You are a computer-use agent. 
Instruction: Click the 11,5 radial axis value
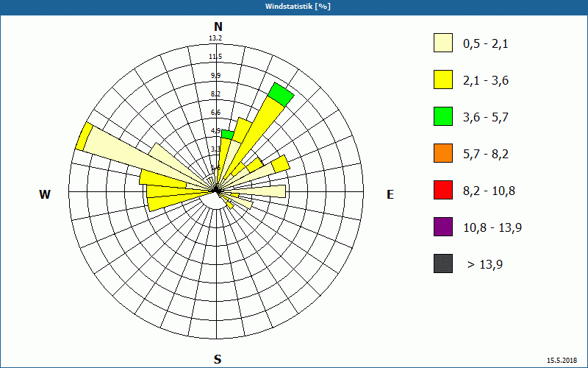[x=215, y=57]
